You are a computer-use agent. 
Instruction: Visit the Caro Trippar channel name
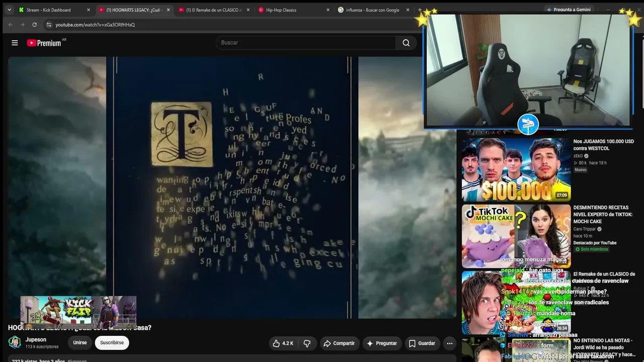click(585, 229)
